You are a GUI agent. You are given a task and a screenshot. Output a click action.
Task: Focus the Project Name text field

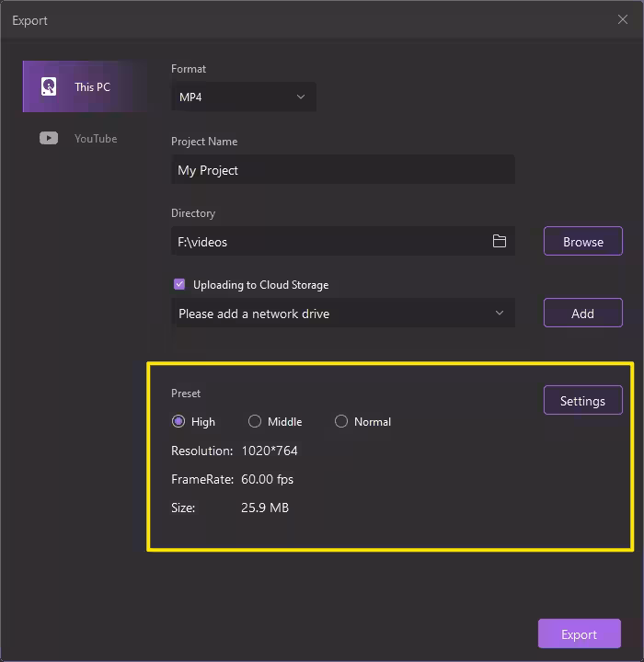click(x=342, y=170)
